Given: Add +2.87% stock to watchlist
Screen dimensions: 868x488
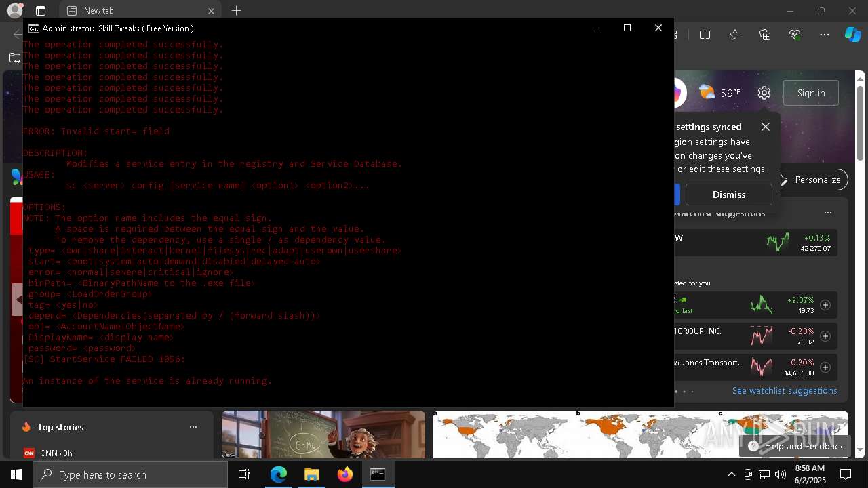Looking at the screenshot, I should 825,305.
